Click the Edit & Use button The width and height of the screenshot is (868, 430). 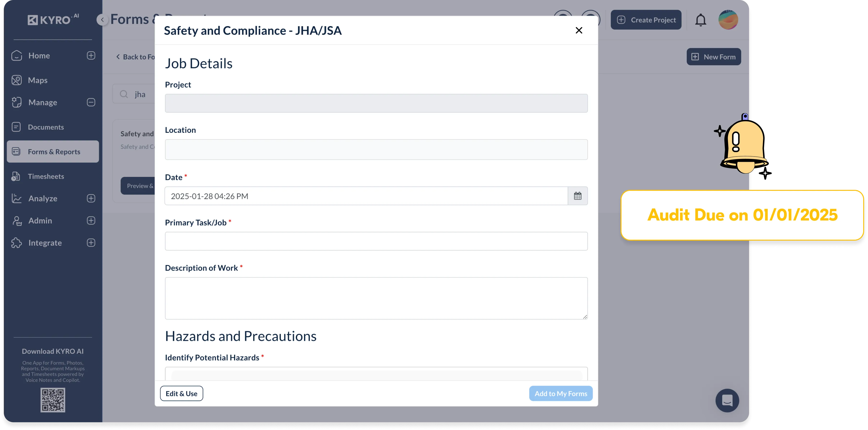pyautogui.click(x=181, y=393)
